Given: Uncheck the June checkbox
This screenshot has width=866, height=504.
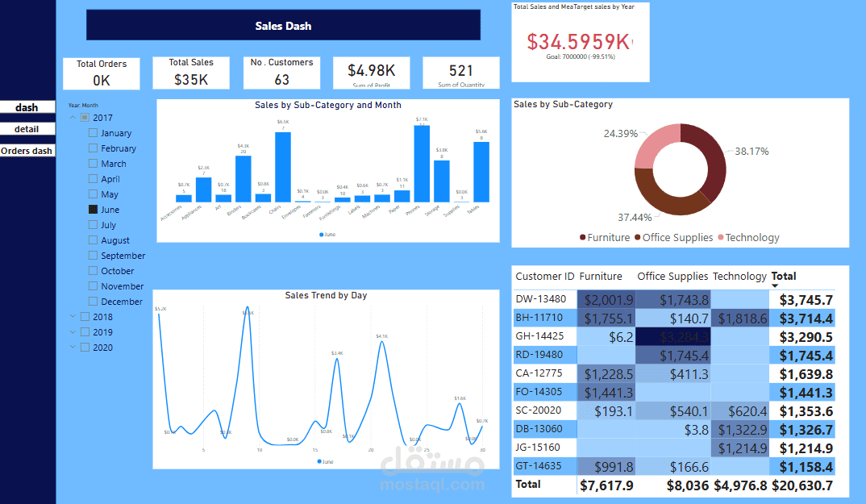Looking at the screenshot, I should pos(93,210).
